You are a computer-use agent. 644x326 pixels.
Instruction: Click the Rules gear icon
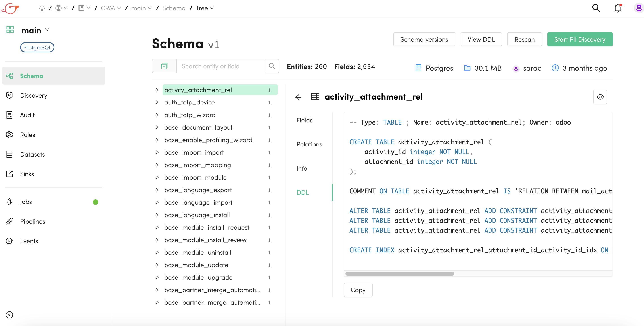10,134
